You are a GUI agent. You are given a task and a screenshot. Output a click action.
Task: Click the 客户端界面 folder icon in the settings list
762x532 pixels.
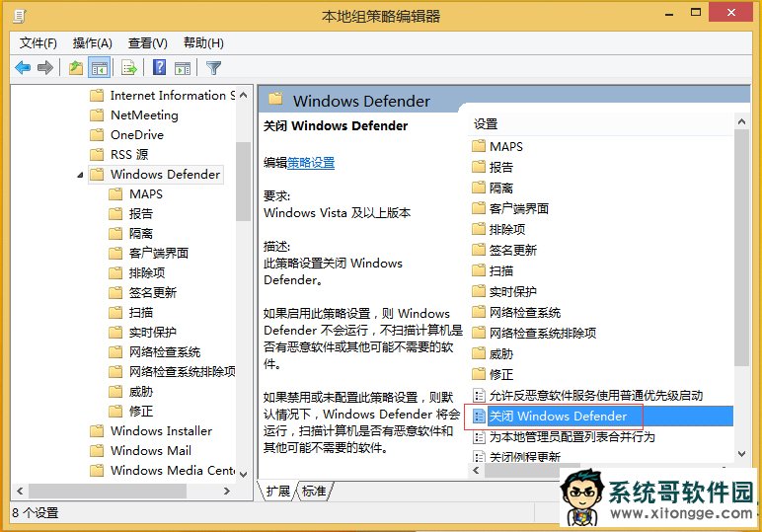click(479, 208)
